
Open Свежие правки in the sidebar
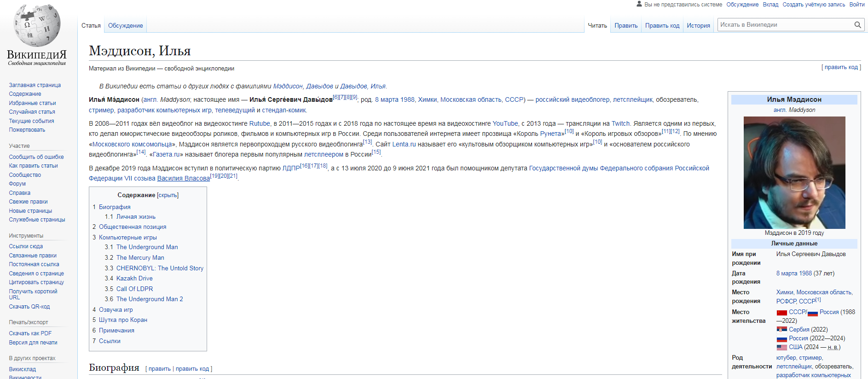pos(29,202)
